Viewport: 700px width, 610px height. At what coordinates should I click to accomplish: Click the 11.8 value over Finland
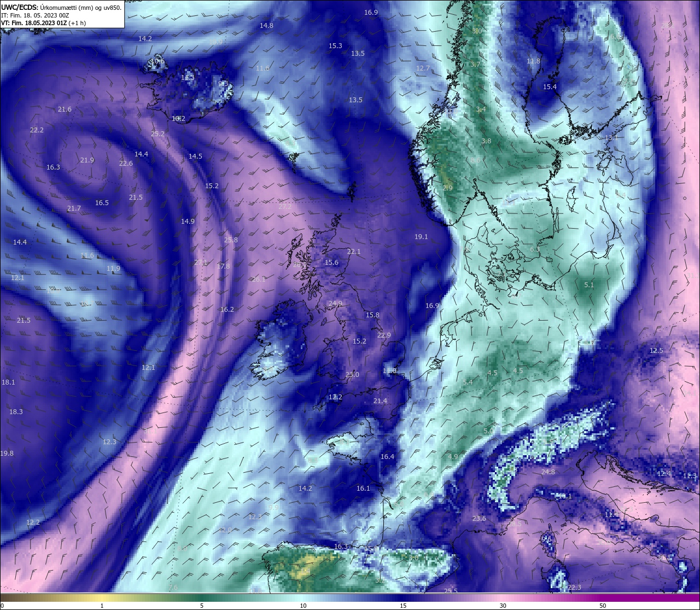(x=533, y=61)
